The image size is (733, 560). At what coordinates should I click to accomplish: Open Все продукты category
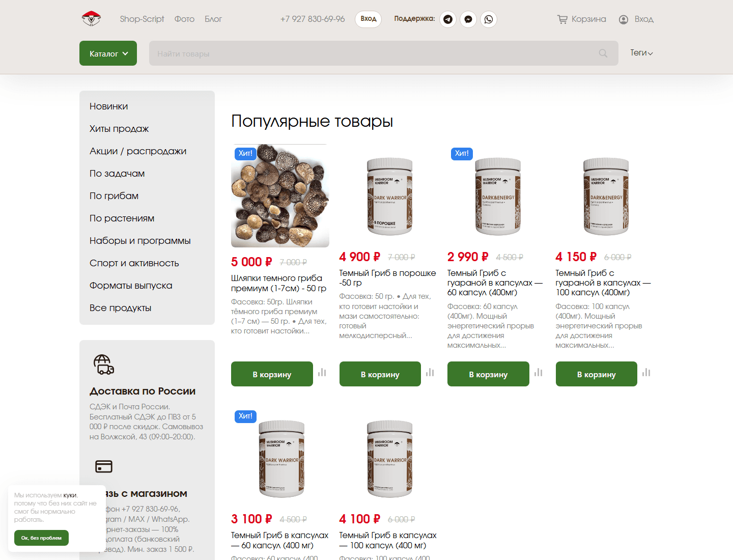pyautogui.click(x=121, y=308)
